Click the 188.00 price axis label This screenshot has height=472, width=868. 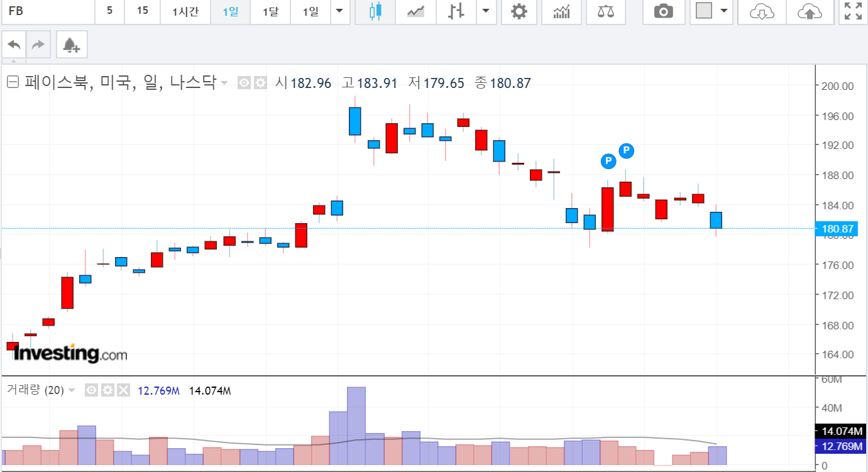tap(838, 175)
